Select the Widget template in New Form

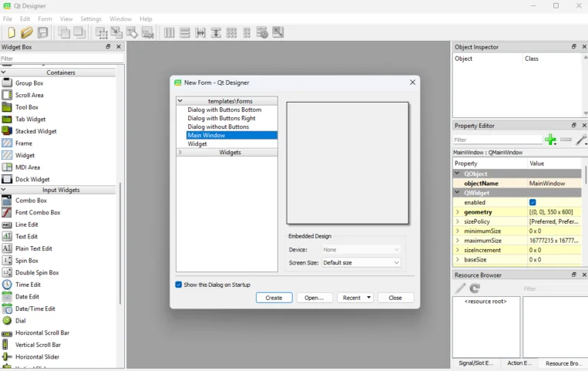coord(197,143)
